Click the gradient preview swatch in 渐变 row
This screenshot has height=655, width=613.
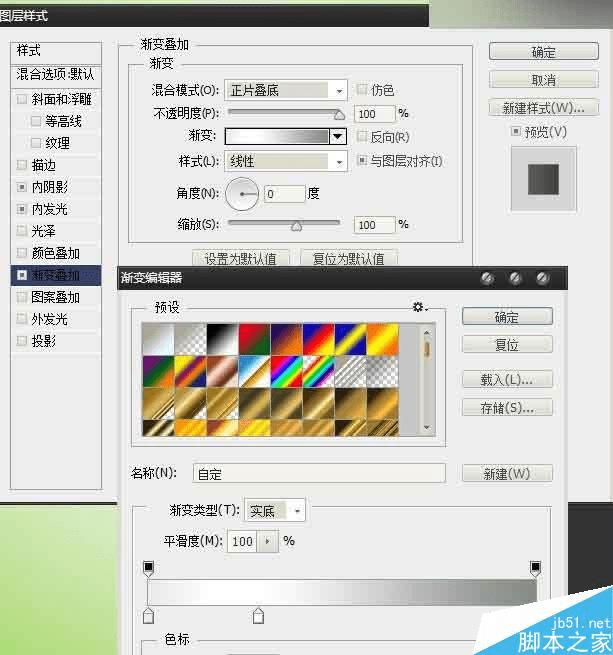pyautogui.click(x=277, y=137)
